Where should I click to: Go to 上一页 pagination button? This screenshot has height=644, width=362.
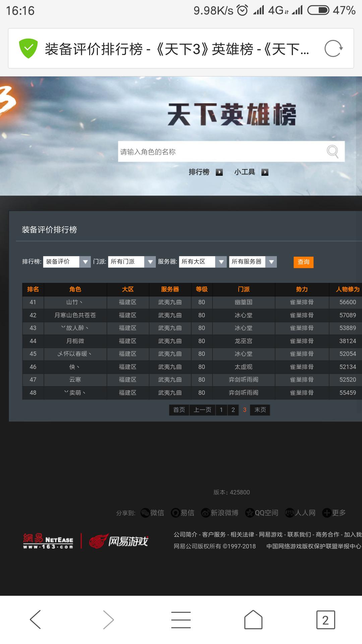(x=202, y=410)
